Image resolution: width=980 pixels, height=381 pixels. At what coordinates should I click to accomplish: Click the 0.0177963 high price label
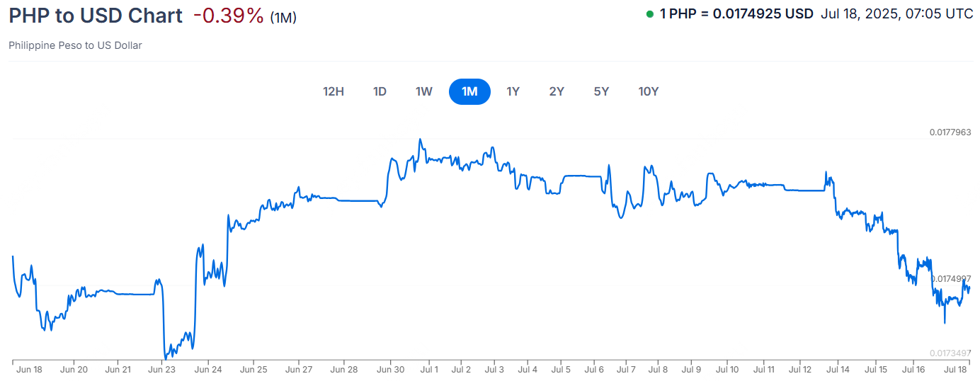[950, 132]
